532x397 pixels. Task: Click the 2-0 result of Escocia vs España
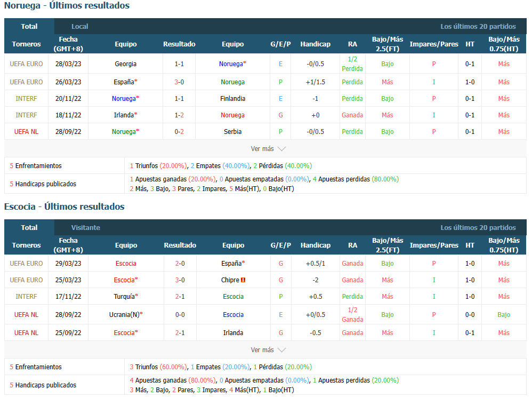180,264
